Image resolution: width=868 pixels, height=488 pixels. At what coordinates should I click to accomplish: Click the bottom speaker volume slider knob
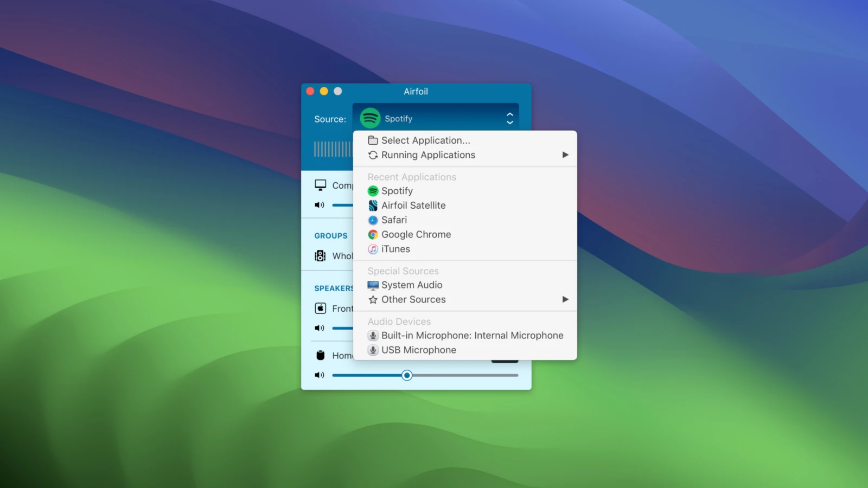(x=407, y=375)
